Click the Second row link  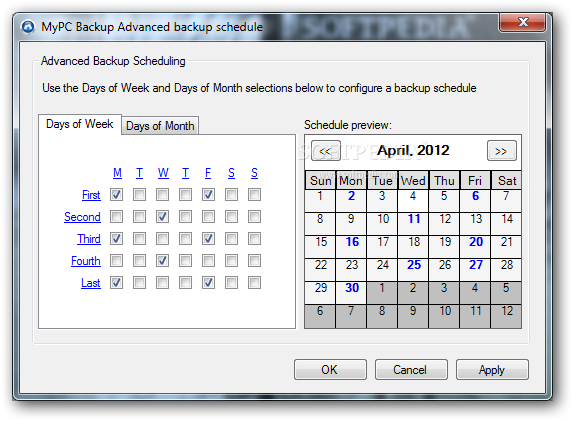(82, 217)
